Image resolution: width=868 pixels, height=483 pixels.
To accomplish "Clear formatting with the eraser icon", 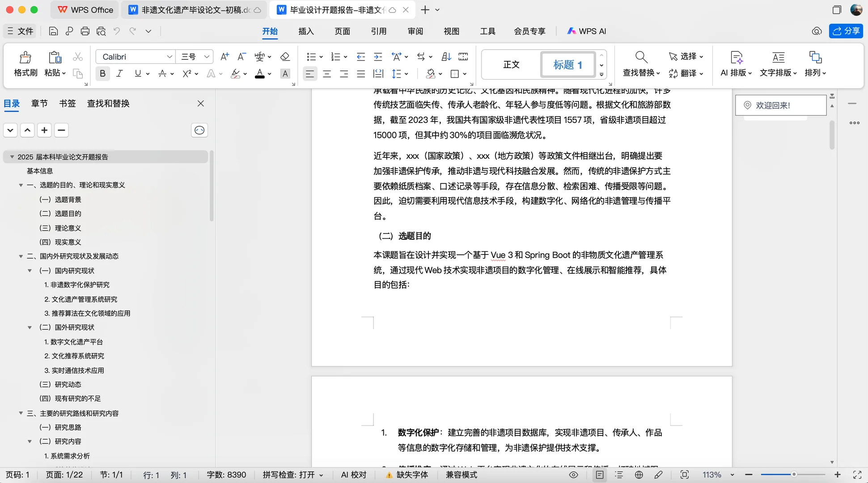I will (x=285, y=56).
